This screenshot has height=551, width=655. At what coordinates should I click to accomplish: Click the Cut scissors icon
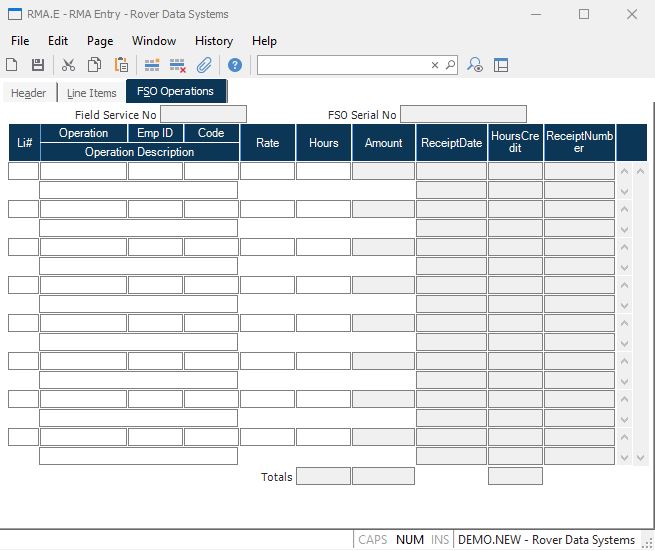(68, 65)
